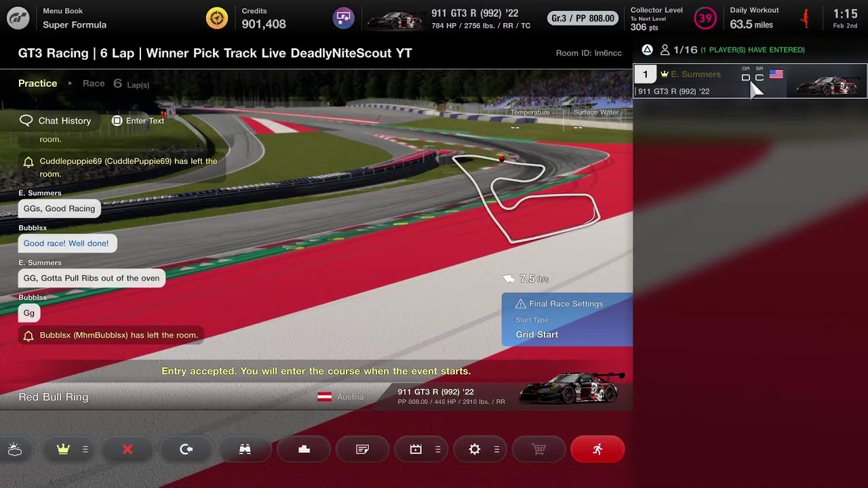Click the Daily Workout red runner icon
The width and height of the screenshot is (868, 488).
tap(805, 18)
